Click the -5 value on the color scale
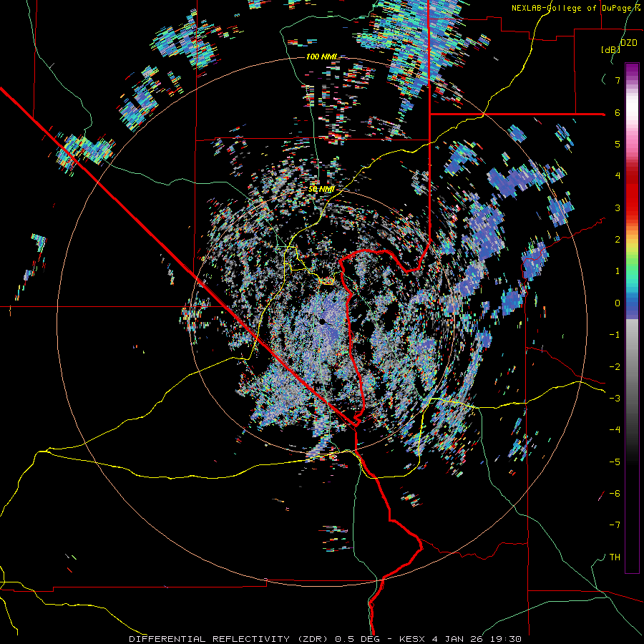Screen dimensions: 644x644 tap(615, 462)
